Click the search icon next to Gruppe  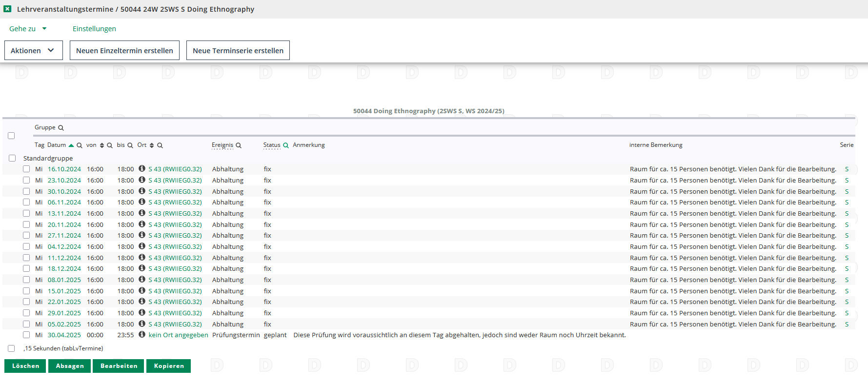click(61, 128)
